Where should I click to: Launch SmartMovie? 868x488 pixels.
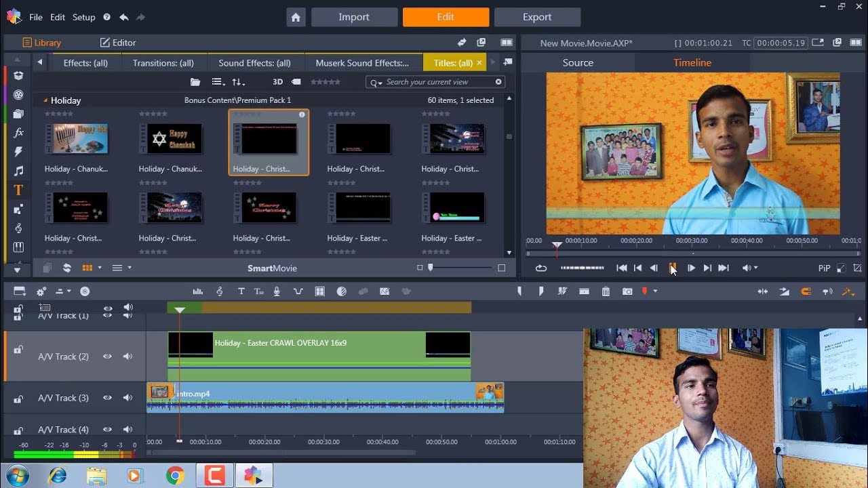272,268
